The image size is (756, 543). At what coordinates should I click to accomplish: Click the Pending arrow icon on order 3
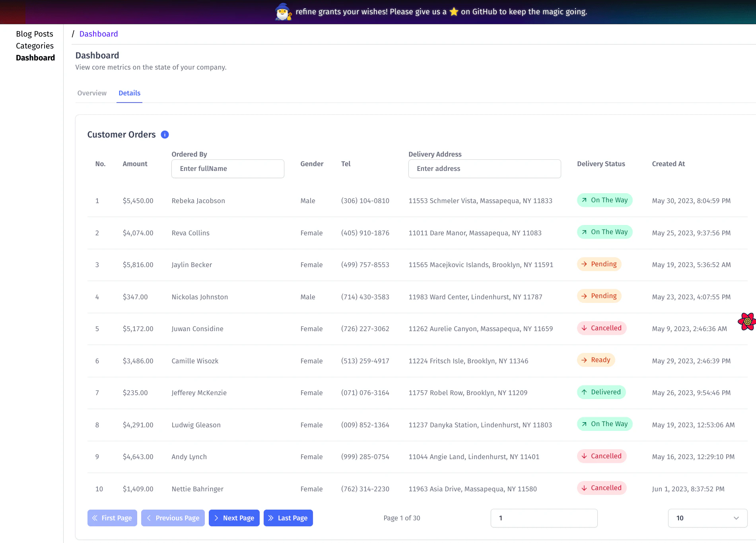[x=584, y=264]
